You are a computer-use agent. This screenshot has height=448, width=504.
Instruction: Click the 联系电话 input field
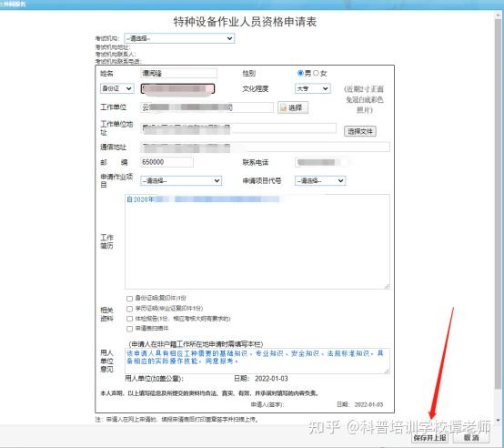(320, 162)
